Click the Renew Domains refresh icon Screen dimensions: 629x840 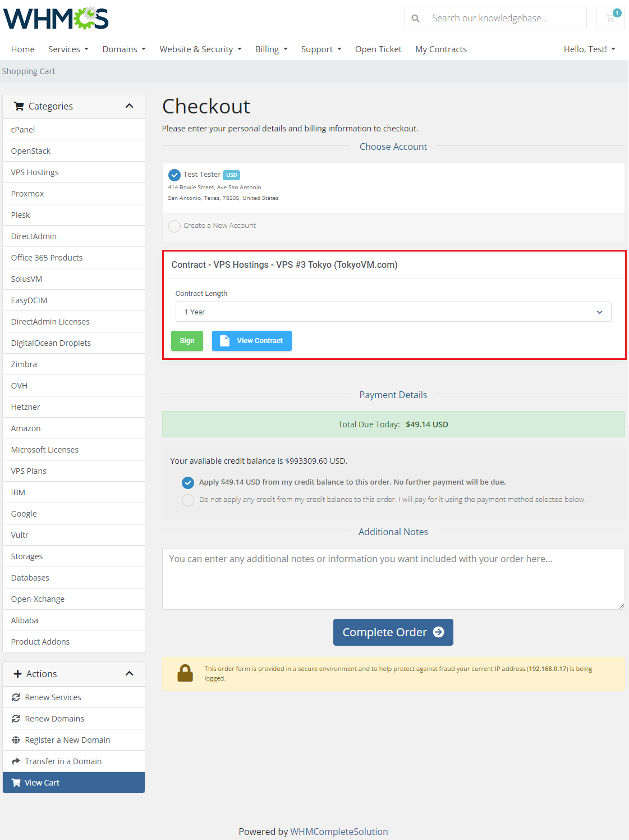coord(16,719)
